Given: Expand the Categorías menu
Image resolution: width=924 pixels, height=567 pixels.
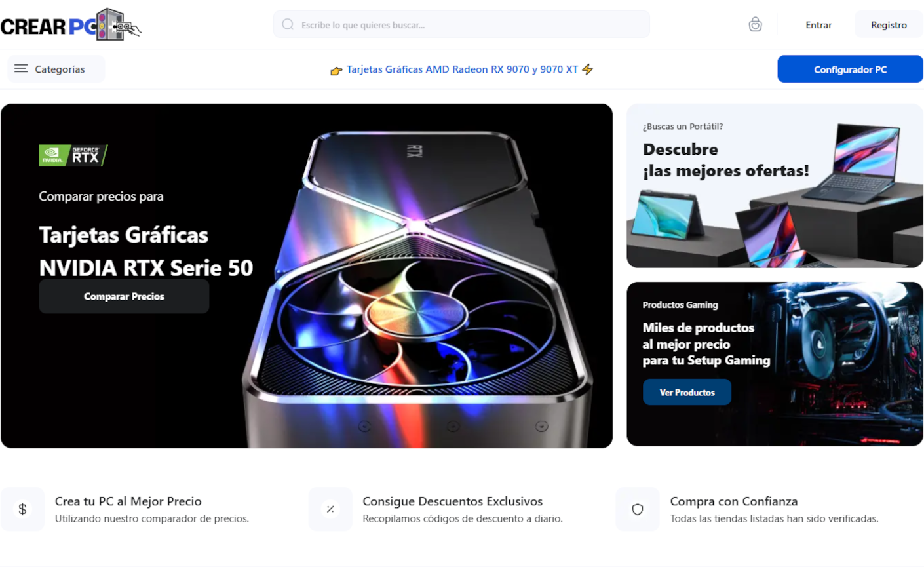Looking at the screenshot, I should click(56, 69).
